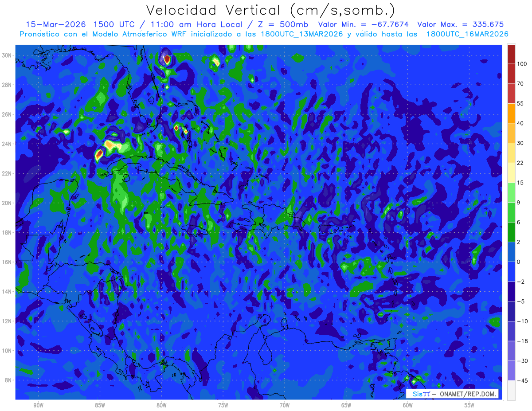Click the "10N" latitude label

[8, 351]
